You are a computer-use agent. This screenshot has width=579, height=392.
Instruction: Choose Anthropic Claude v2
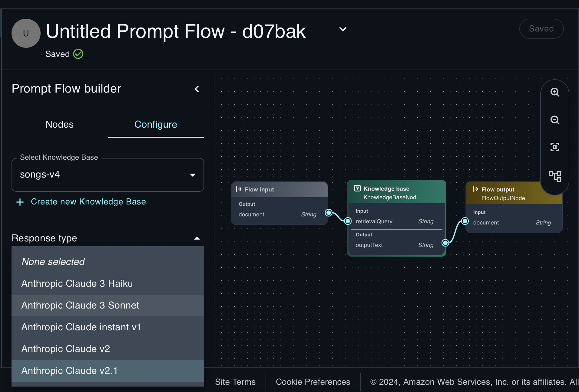tap(108, 349)
